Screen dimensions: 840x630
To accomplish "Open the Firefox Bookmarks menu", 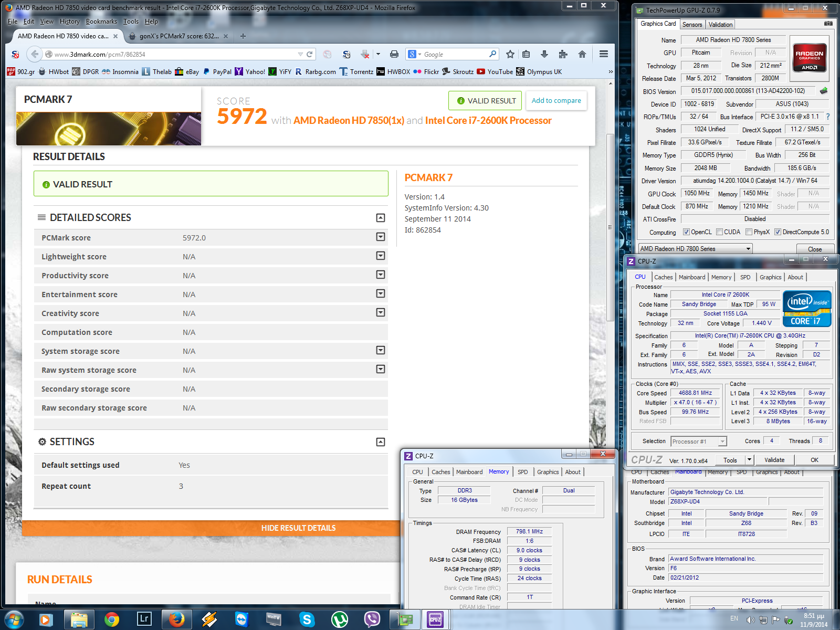I will click(x=101, y=22).
